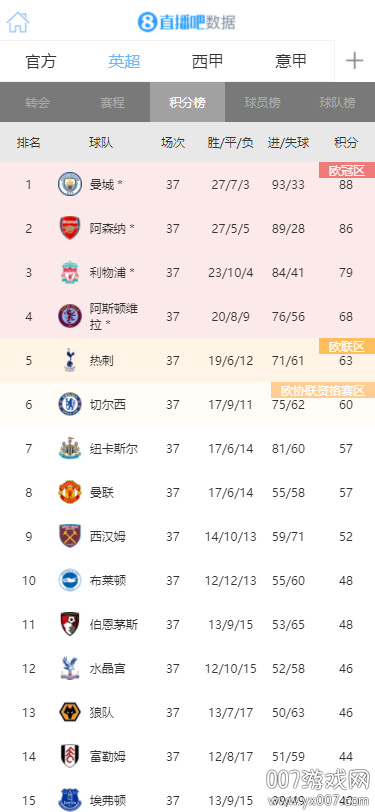Switch to the 西甲 league tab
This screenshot has width=375, height=812.
[207, 61]
